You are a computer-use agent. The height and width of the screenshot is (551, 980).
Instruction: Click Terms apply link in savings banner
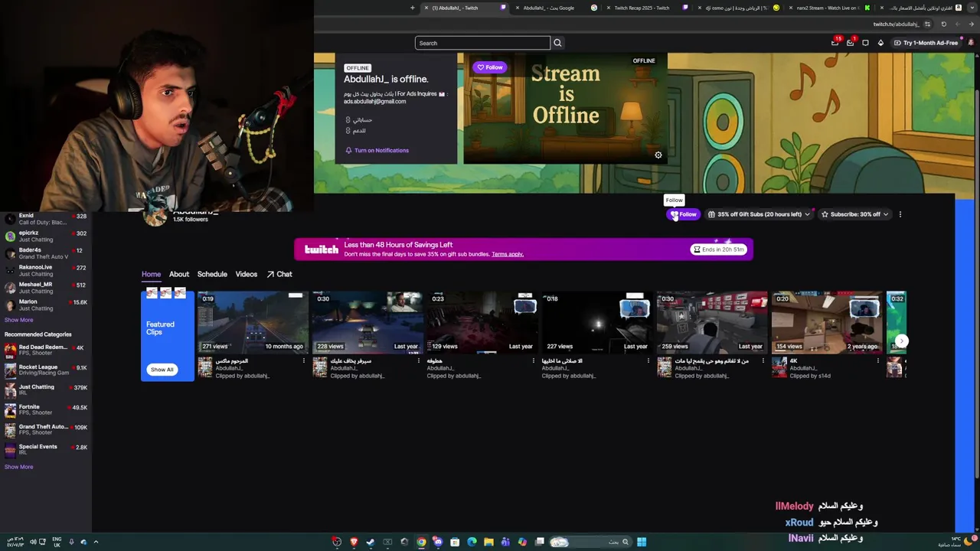pyautogui.click(x=508, y=254)
